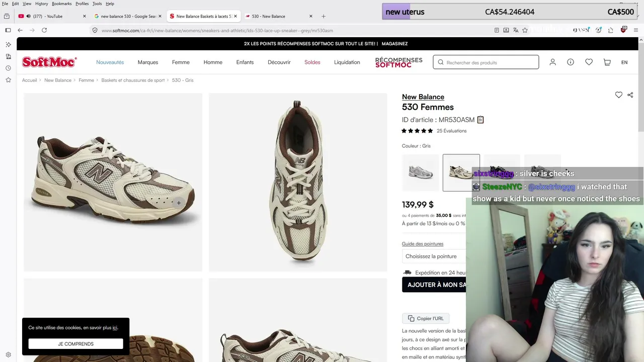This screenshot has height=362, width=644.
Task: Toggle reader view in address bar
Action: click(x=497, y=30)
